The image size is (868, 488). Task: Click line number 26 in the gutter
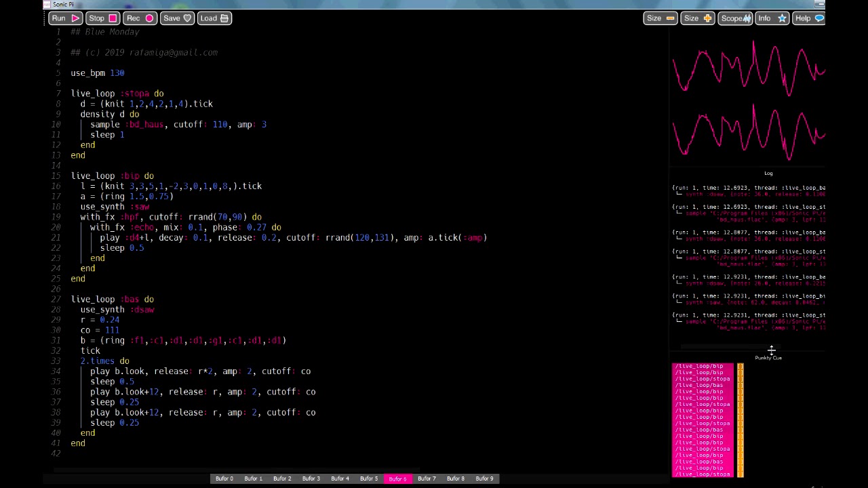pyautogui.click(x=56, y=289)
